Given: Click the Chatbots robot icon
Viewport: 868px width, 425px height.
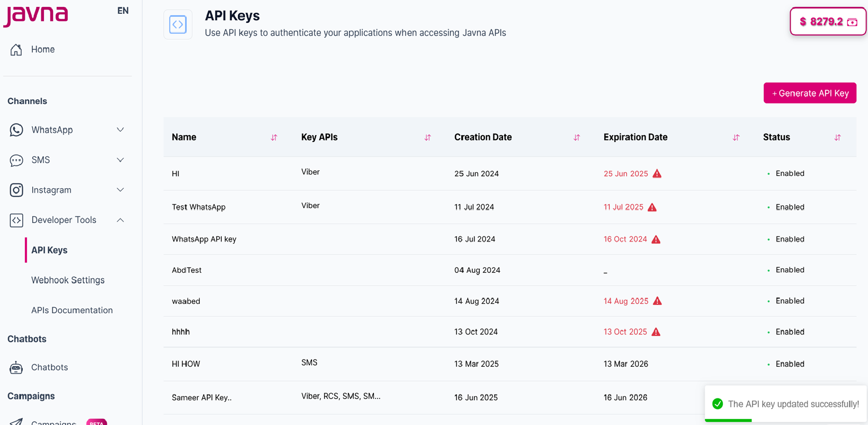Looking at the screenshot, I should [16, 367].
